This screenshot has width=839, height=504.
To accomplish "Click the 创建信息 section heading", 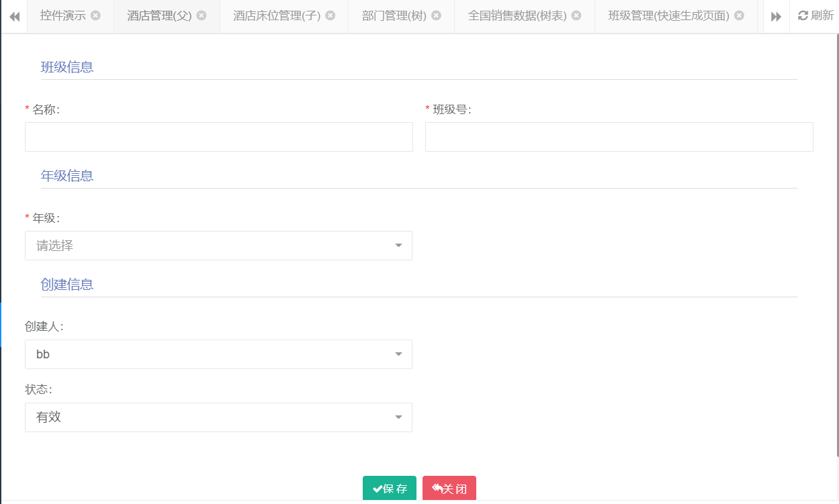I will [67, 285].
